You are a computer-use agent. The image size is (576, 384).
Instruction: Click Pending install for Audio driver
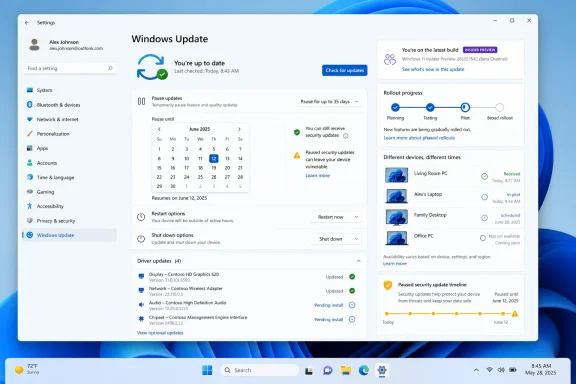(328, 305)
